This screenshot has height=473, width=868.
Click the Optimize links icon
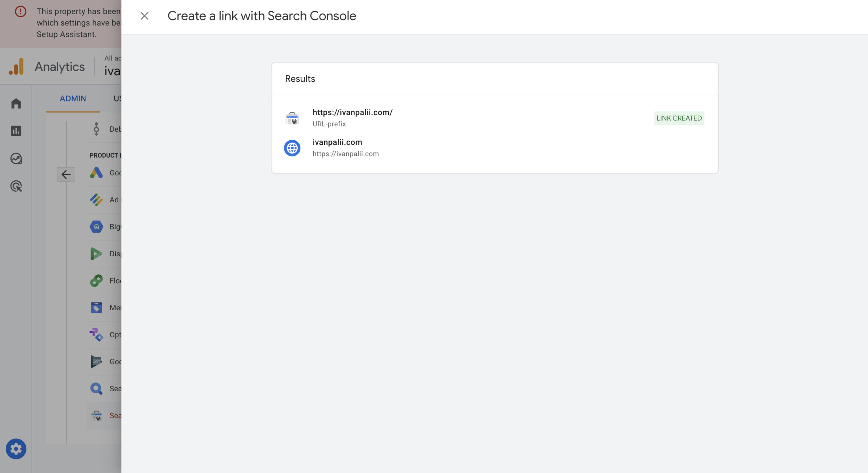coord(97,335)
